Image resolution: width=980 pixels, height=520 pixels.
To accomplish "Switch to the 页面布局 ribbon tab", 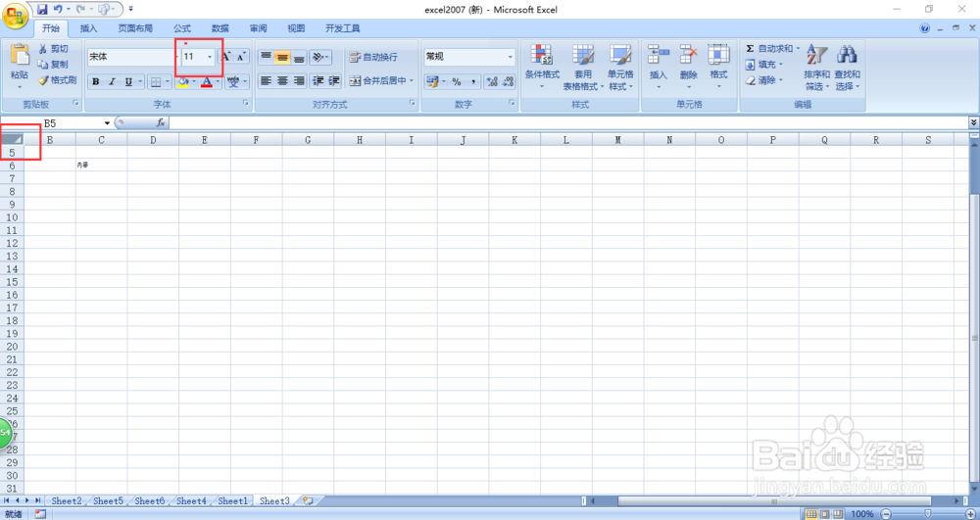I will tap(135, 28).
